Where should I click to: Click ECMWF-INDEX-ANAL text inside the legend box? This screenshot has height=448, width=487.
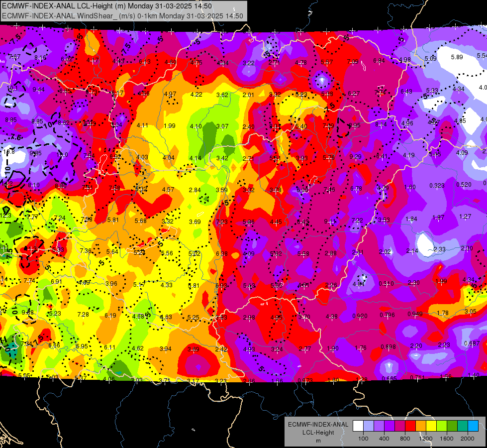pyautogui.click(x=318, y=425)
